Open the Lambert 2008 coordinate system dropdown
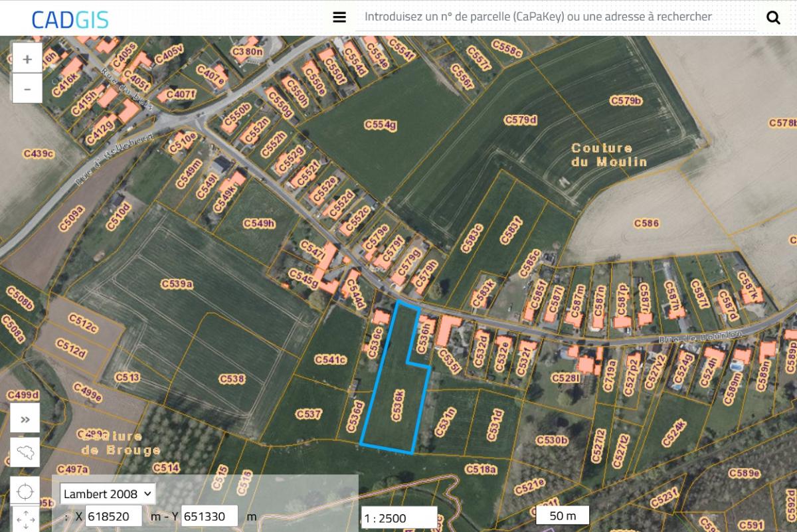797x532 pixels. coord(108,494)
